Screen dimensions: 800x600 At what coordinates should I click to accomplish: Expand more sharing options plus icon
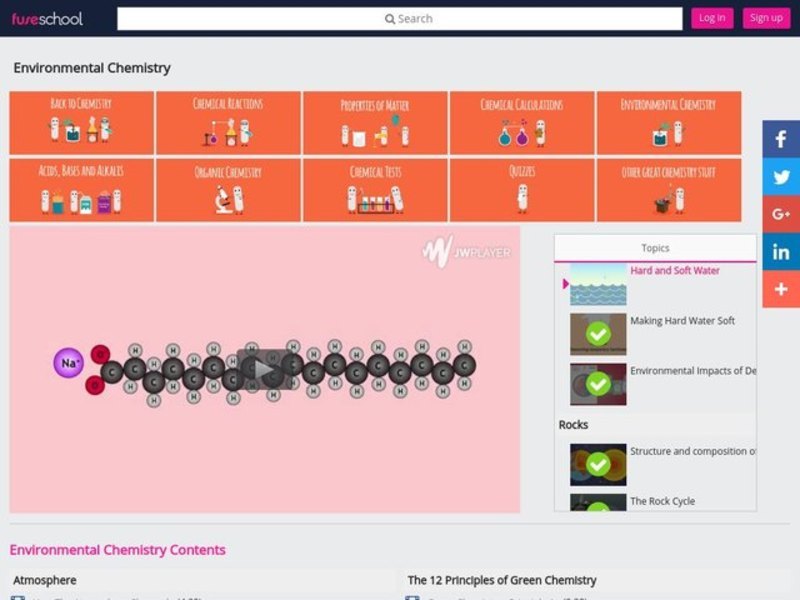click(x=781, y=289)
